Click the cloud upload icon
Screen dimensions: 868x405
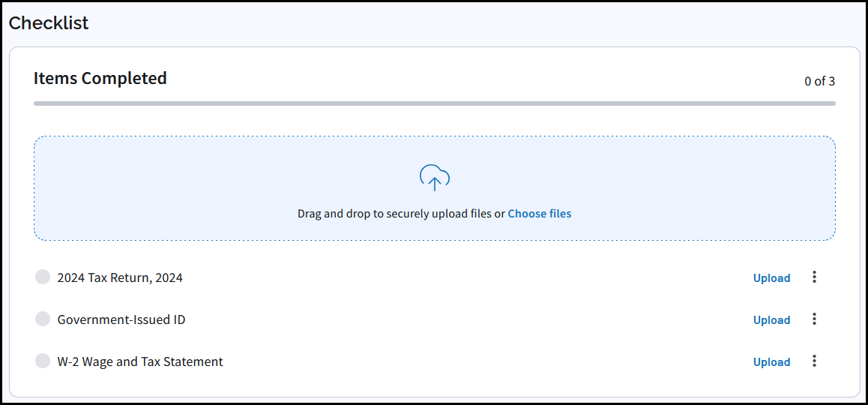[x=435, y=177]
